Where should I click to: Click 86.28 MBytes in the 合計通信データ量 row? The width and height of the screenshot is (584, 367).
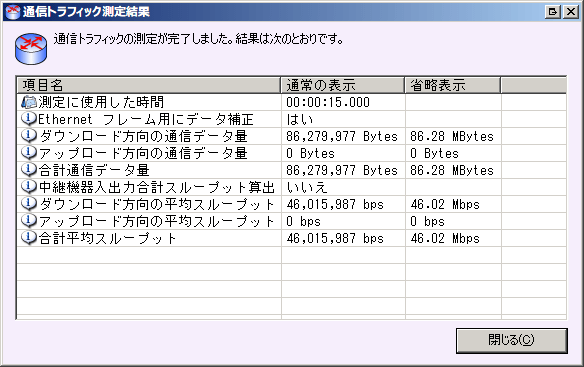click(x=452, y=170)
